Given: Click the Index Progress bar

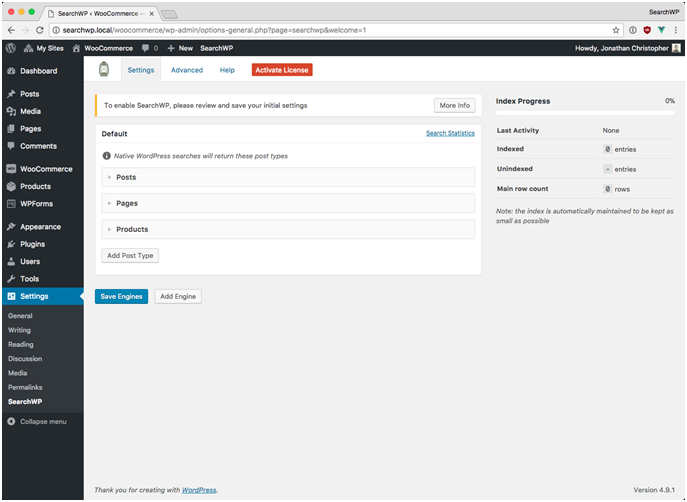Looking at the screenshot, I should coord(585,113).
